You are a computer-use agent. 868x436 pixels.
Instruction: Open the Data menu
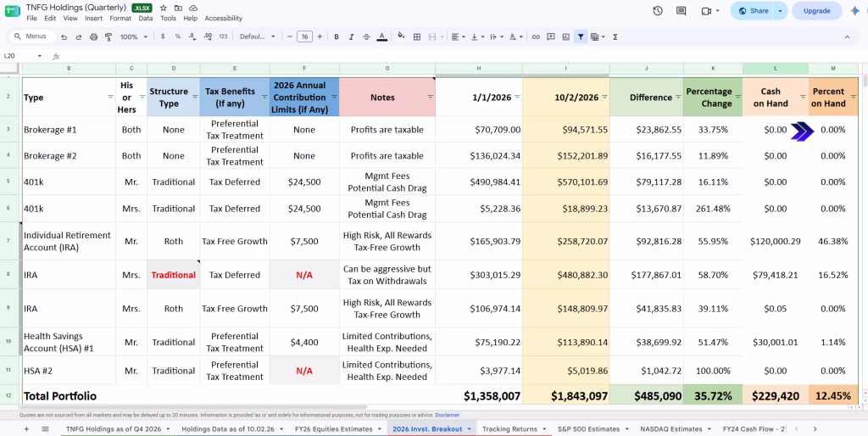pyautogui.click(x=146, y=19)
